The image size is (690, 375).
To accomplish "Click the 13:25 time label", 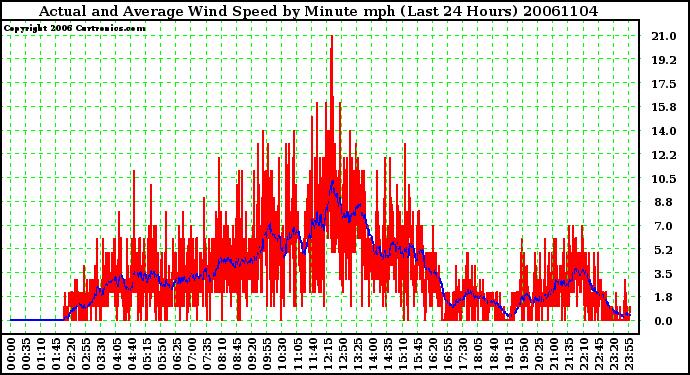I will [x=357, y=354].
